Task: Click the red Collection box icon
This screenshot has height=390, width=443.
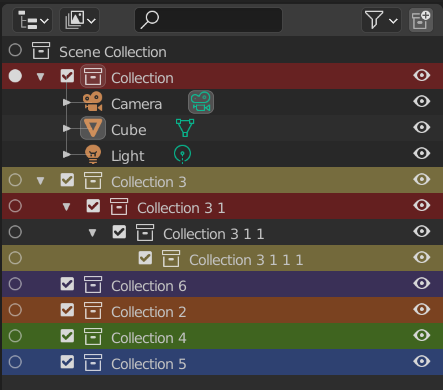Action: coord(93,76)
